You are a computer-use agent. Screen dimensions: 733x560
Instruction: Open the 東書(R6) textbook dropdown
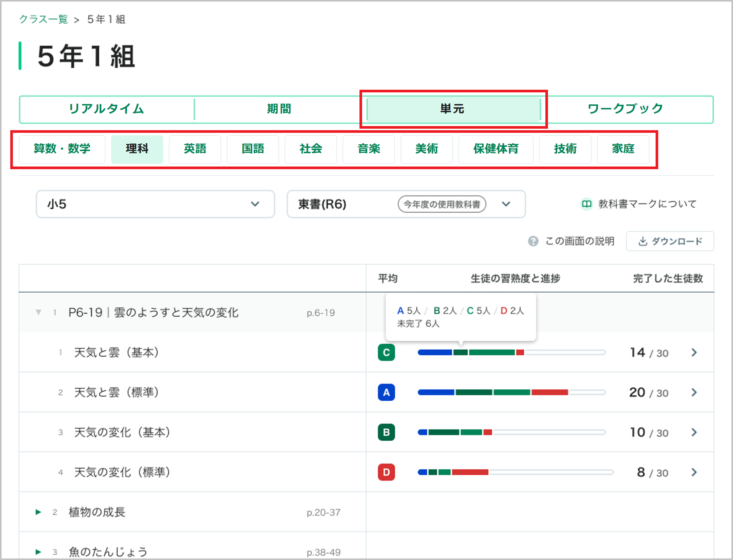point(406,204)
